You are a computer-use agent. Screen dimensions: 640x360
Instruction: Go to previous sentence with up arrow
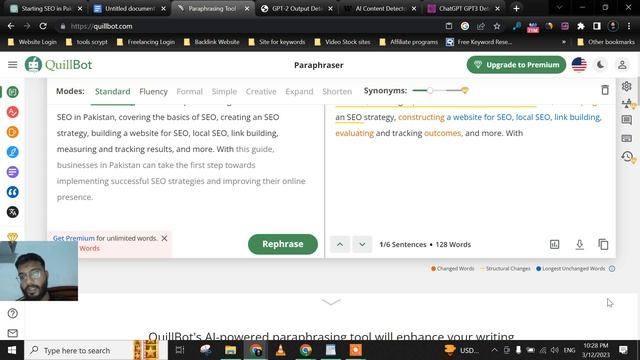[x=340, y=244]
